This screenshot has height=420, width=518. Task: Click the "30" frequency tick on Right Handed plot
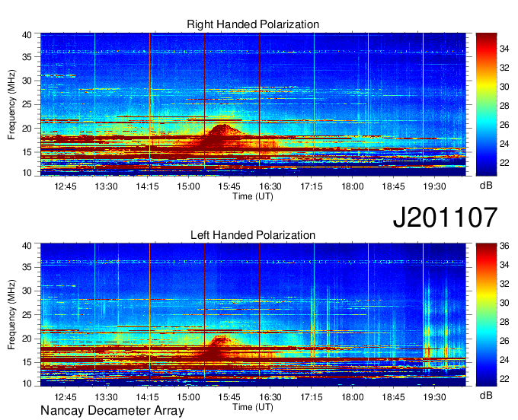click(x=27, y=81)
